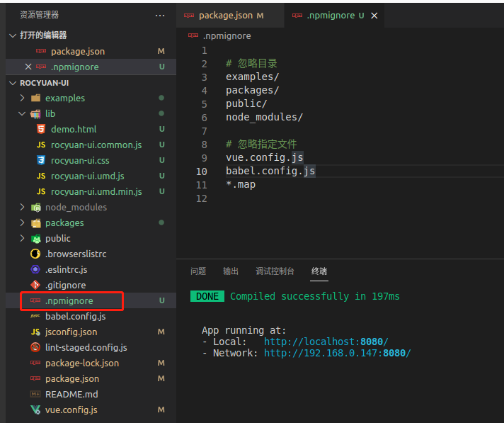Open the 192.168.0.147 network link
This screenshot has width=504, height=423.
(x=337, y=353)
